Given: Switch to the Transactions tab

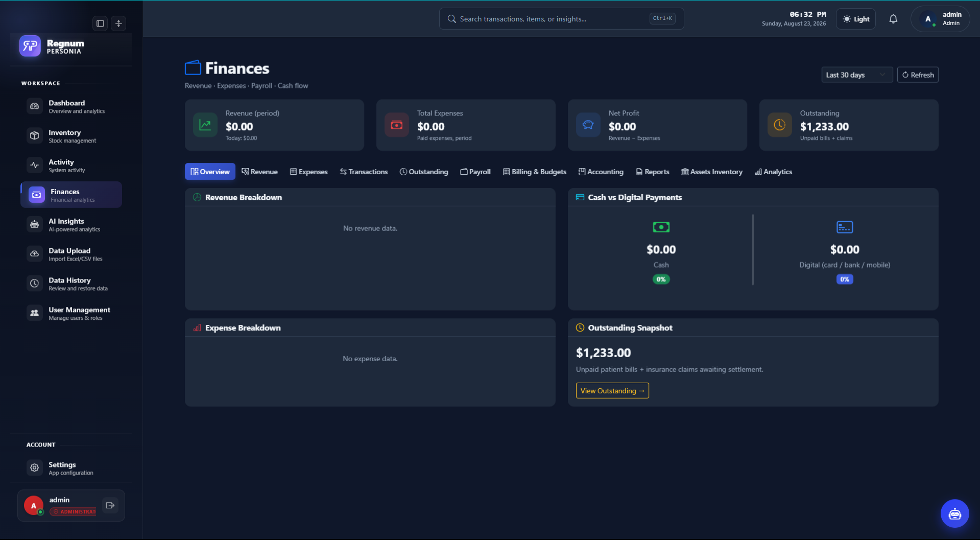Looking at the screenshot, I should point(364,172).
